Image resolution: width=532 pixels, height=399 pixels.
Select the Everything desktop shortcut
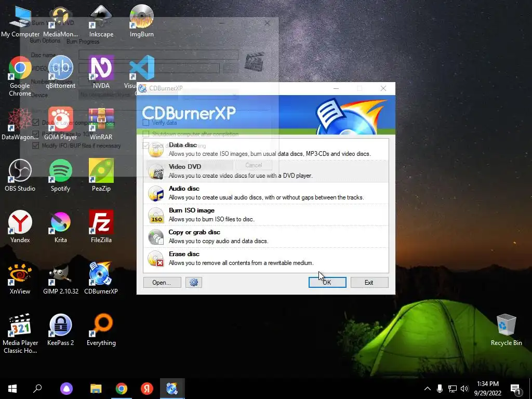pyautogui.click(x=101, y=330)
